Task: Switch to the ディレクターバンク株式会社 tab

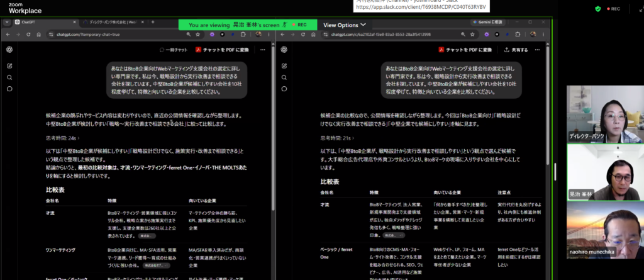Action: (113, 22)
